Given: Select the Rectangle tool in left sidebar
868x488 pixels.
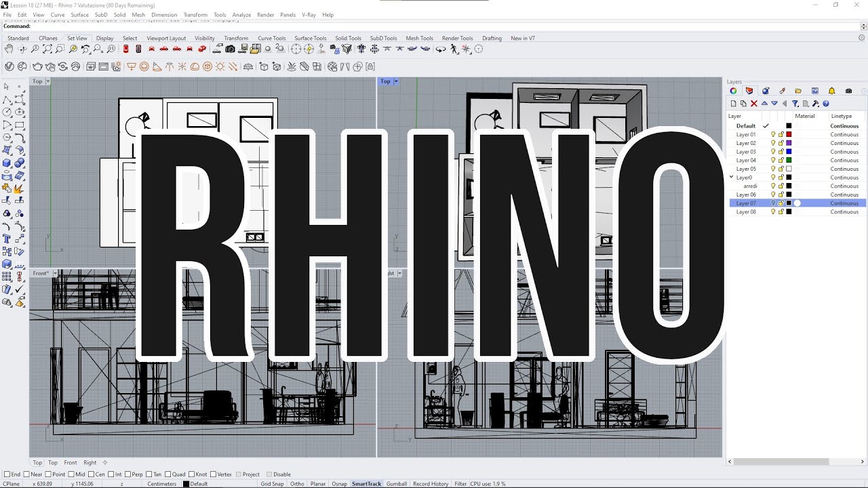Looking at the screenshot, I should click(x=20, y=125).
